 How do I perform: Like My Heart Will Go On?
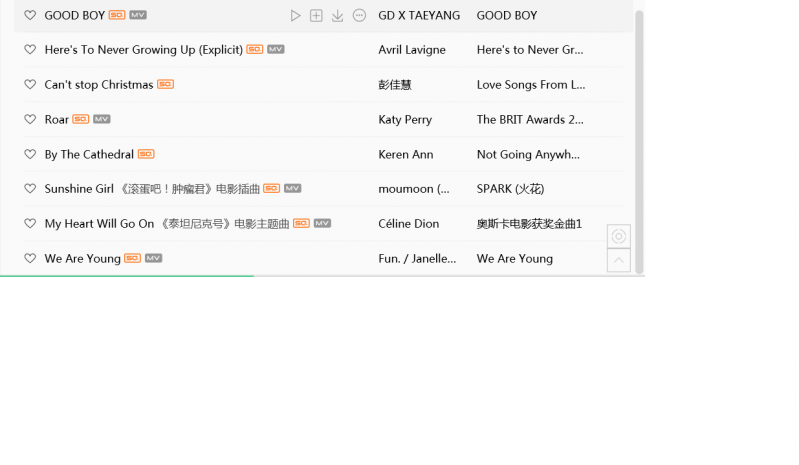click(30, 223)
